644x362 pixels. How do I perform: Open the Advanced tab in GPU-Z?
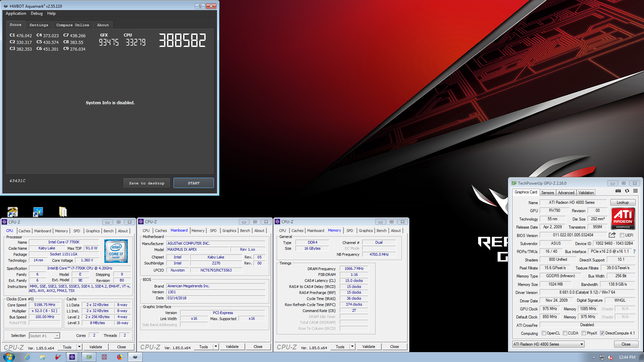coord(566,193)
